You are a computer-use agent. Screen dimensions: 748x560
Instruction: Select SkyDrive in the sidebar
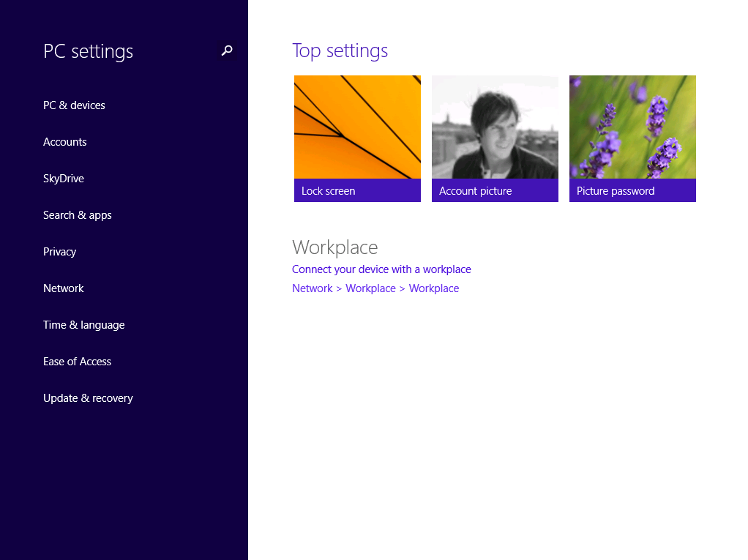point(64,179)
